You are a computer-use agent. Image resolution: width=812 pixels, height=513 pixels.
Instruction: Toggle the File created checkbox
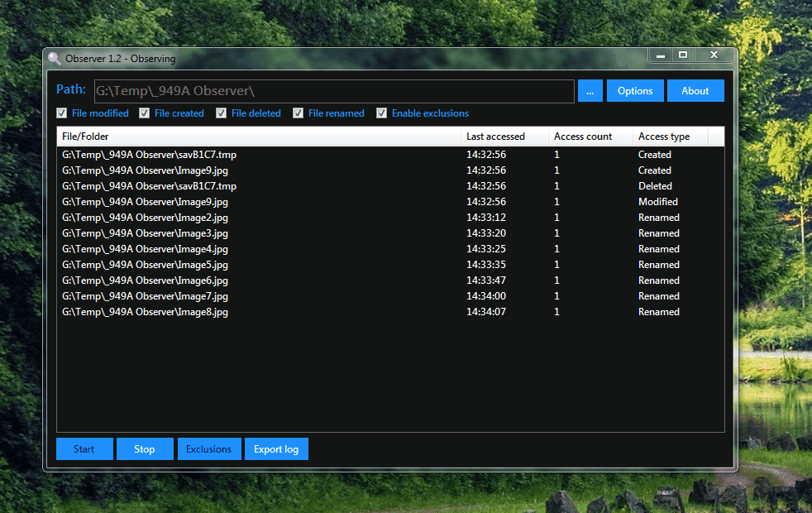(145, 113)
